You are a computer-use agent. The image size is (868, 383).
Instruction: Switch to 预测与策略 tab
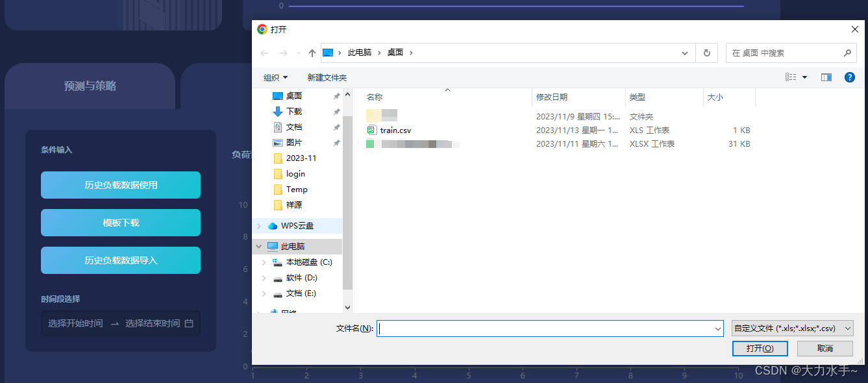coord(90,86)
